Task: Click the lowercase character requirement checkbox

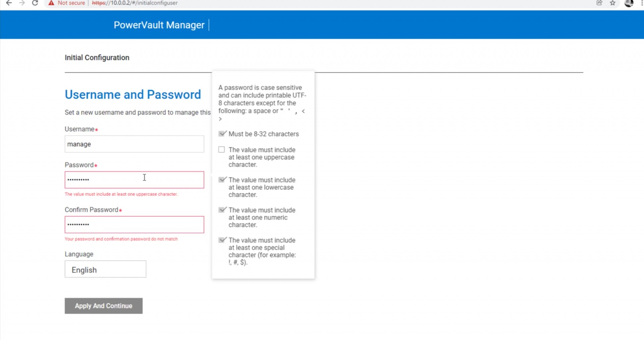Action: (222, 180)
